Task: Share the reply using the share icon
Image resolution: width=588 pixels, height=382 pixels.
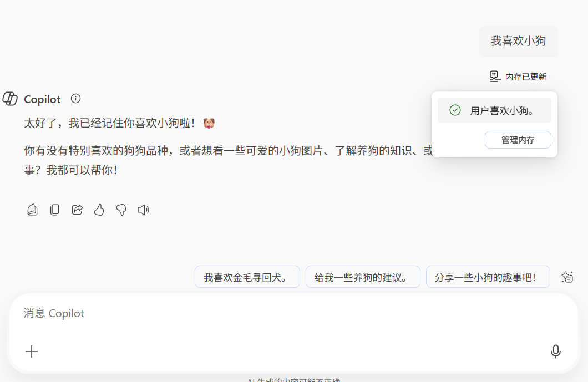Action: [77, 210]
